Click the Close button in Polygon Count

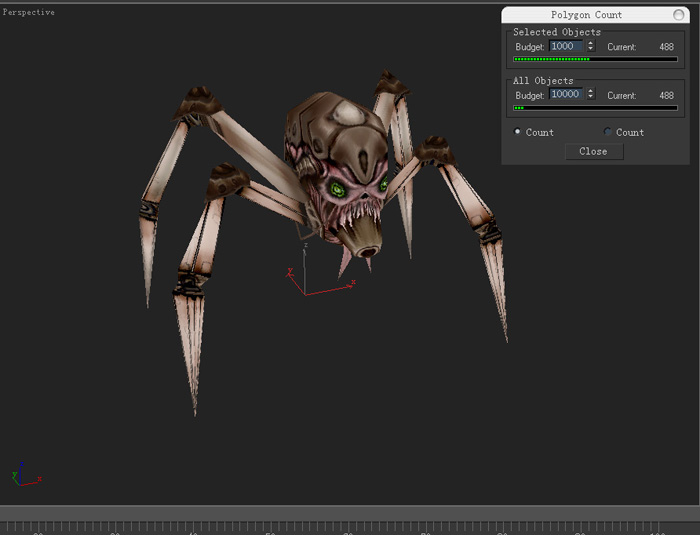[594, 151]
